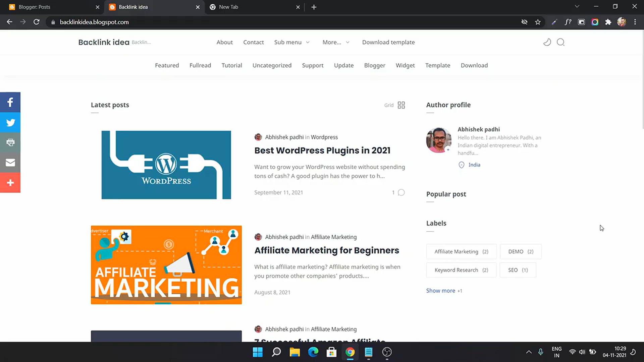Image resolution: width=644 pixels, height=362 pixels.
Task: Switch to Grid view layout
Action: 401,105
